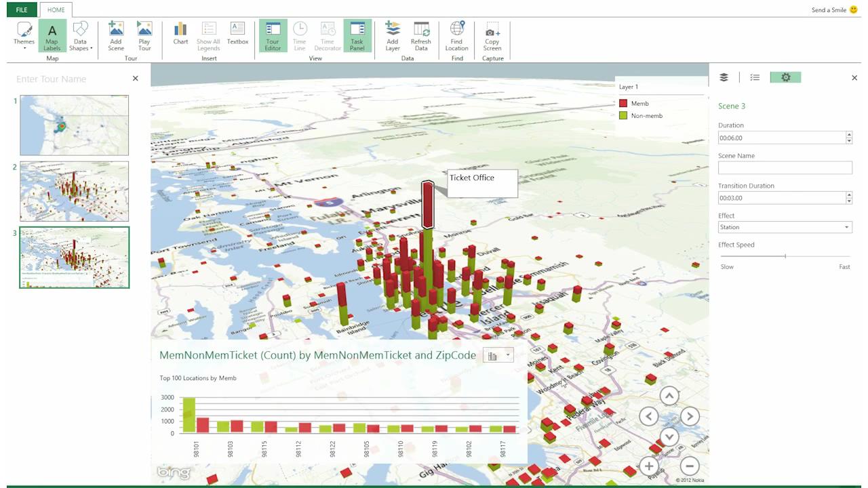Open the FILE menu

coord(22,10)
